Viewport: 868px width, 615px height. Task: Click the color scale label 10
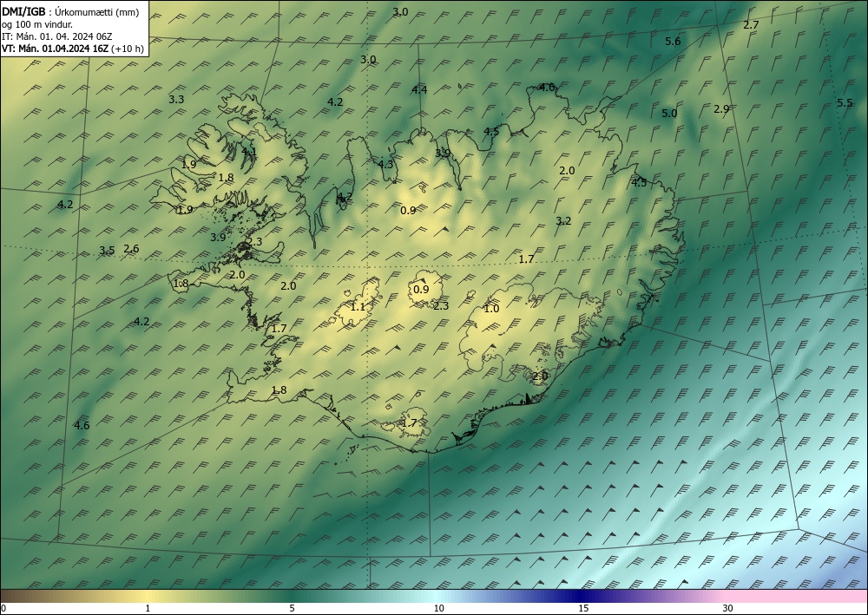tap(438, 608)
